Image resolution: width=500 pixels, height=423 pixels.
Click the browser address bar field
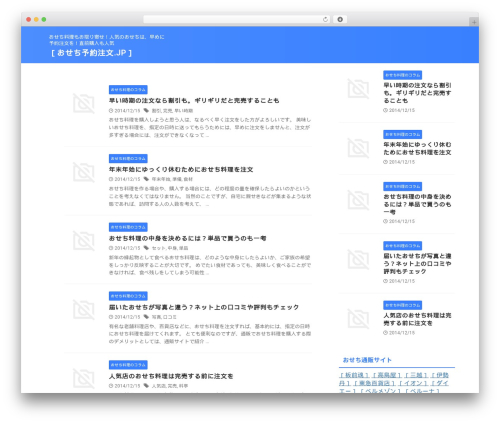tap(237, 19)
